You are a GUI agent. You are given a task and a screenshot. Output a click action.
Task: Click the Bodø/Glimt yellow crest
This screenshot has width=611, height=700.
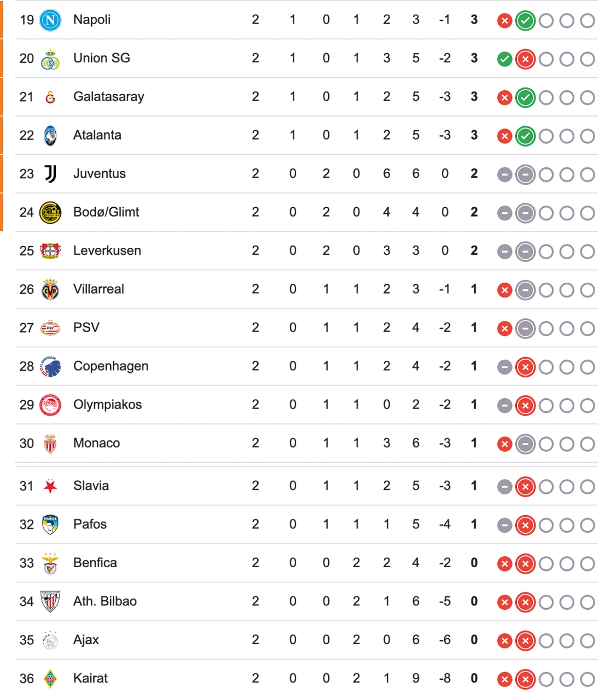(x=50, y=213)
